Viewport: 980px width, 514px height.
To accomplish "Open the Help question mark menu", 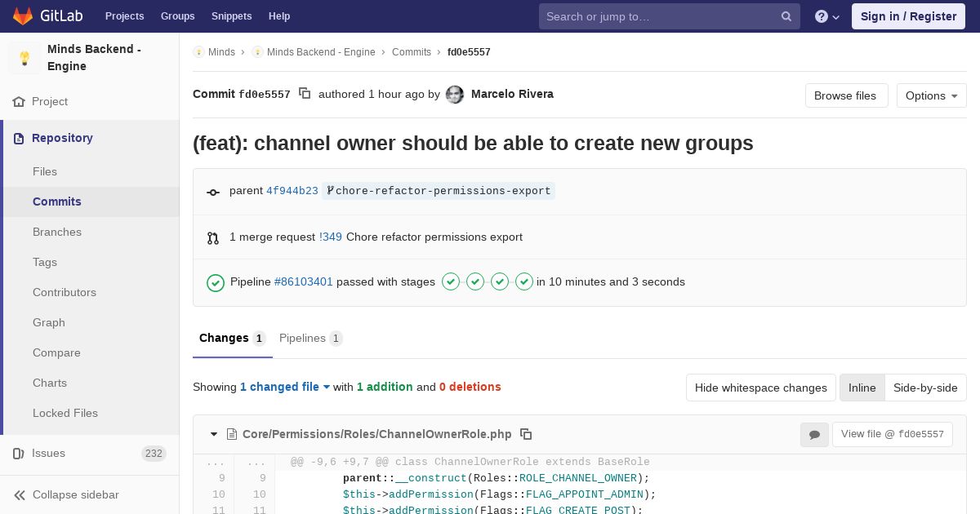I will (x=827, y=16).
